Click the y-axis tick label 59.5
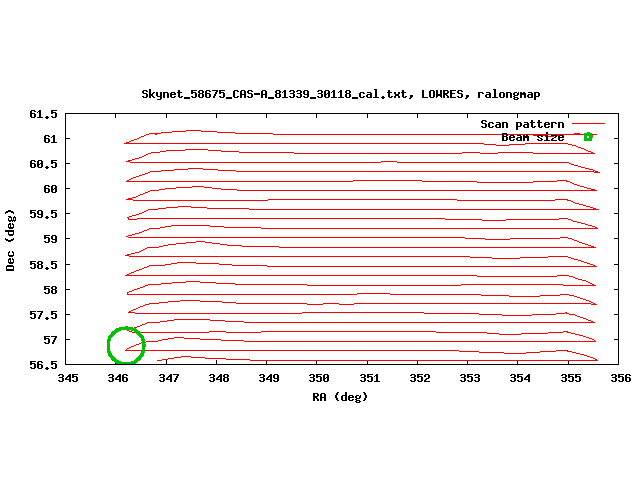This screenshot has width=640, height=480. click(x=43, y=214)
